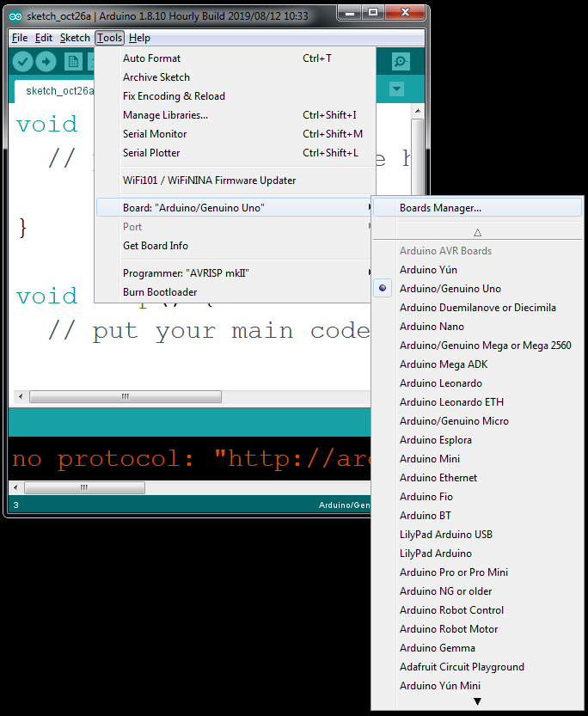Choose Auto Format in Tools menu

[x=235, y=58]
